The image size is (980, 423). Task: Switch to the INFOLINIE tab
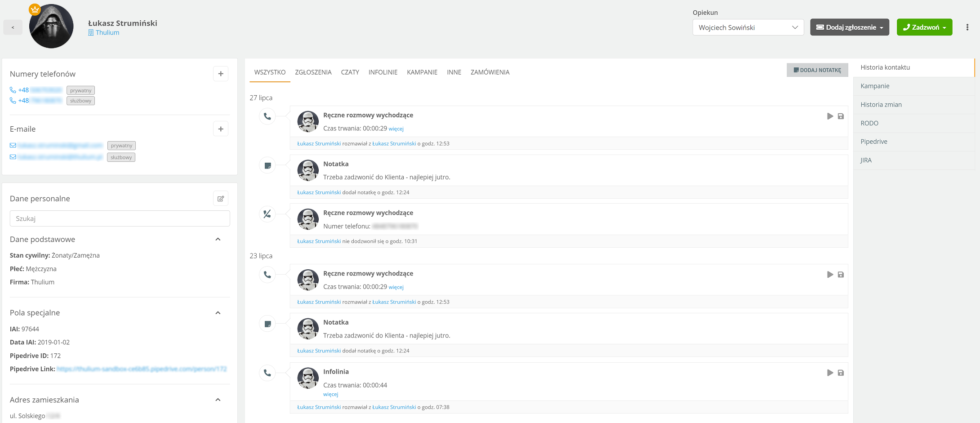pos(383,72)
